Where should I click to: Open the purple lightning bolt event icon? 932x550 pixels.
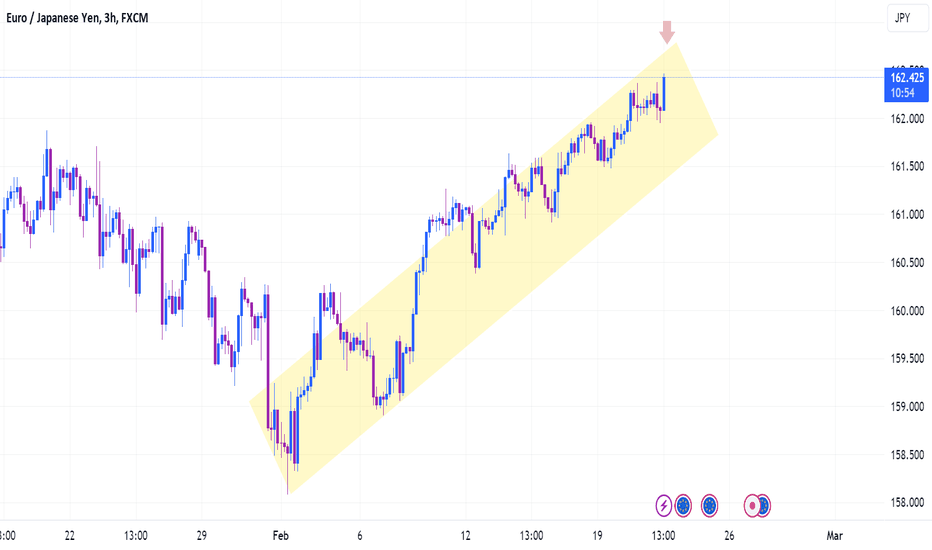pos(663,505)
